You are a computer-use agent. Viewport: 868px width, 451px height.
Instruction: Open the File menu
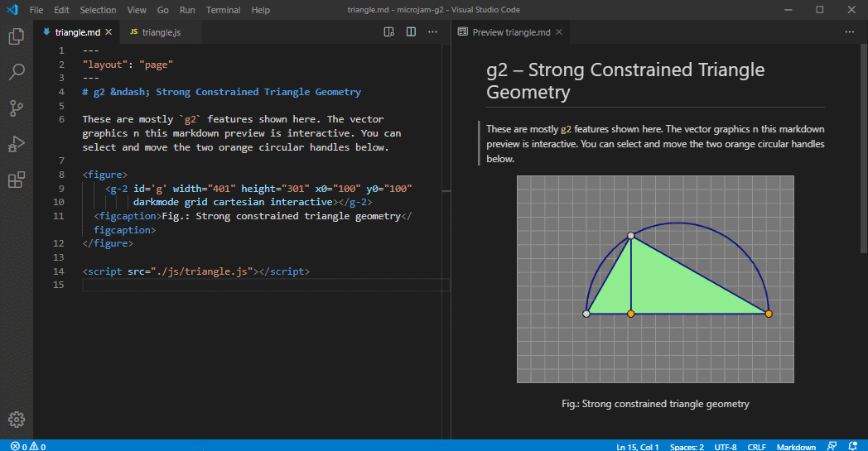[x=36, y=10]
